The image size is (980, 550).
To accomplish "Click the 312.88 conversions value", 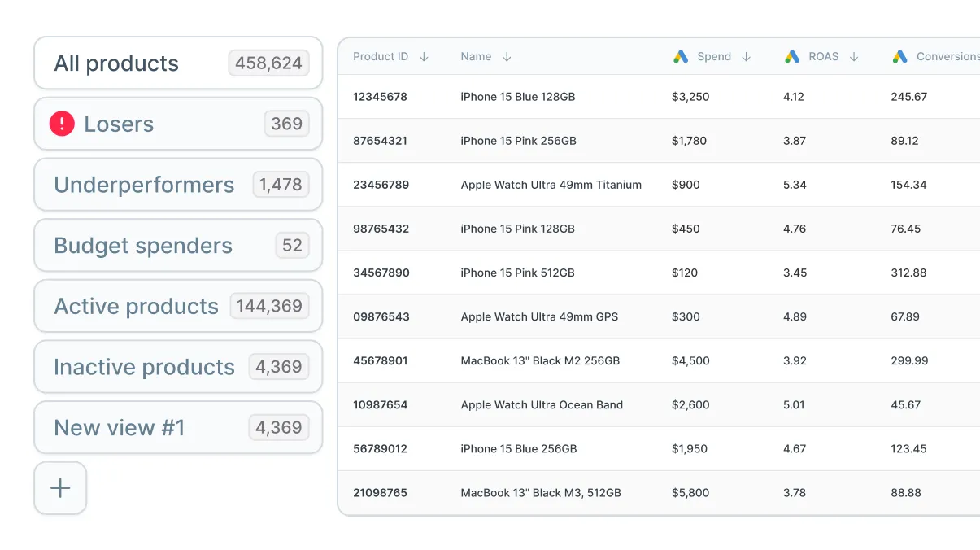I will (908, 273).
